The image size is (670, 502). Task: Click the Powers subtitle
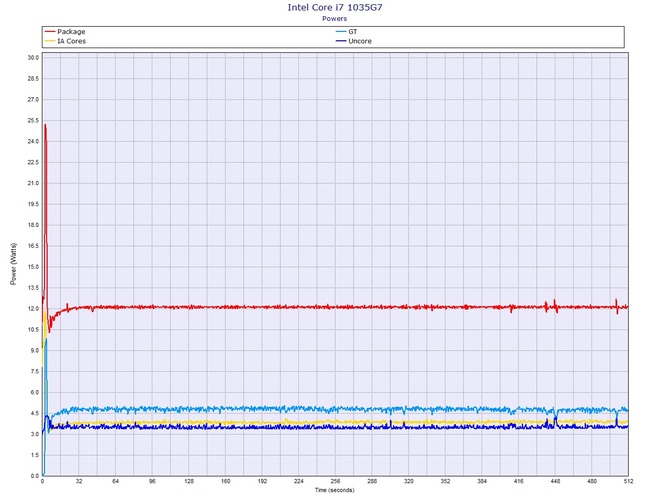click(x=335, y=18)
